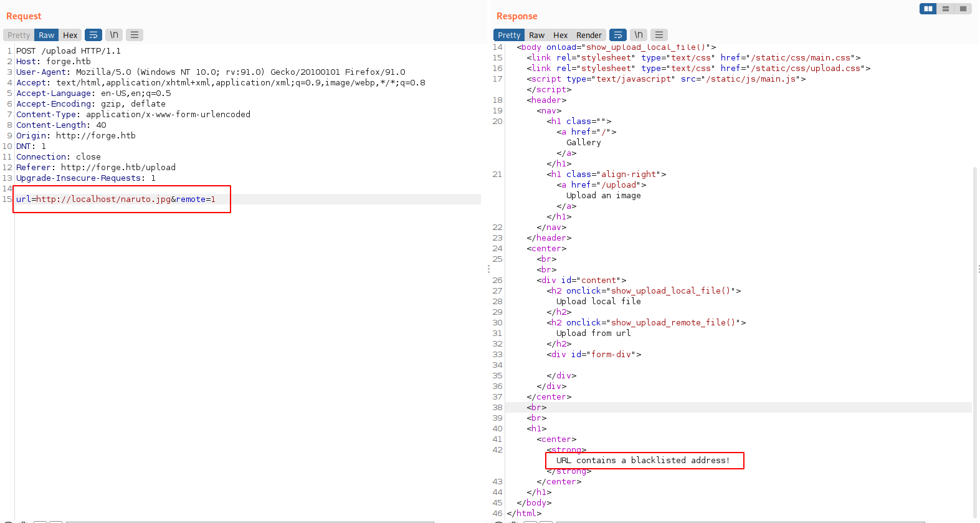Select side-by-side split layout icon

point(928,9)
